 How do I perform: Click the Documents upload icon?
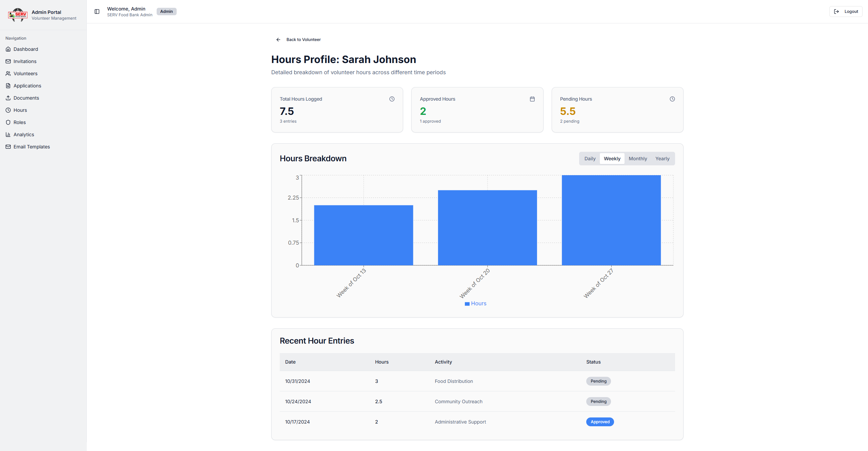(8, 98)
